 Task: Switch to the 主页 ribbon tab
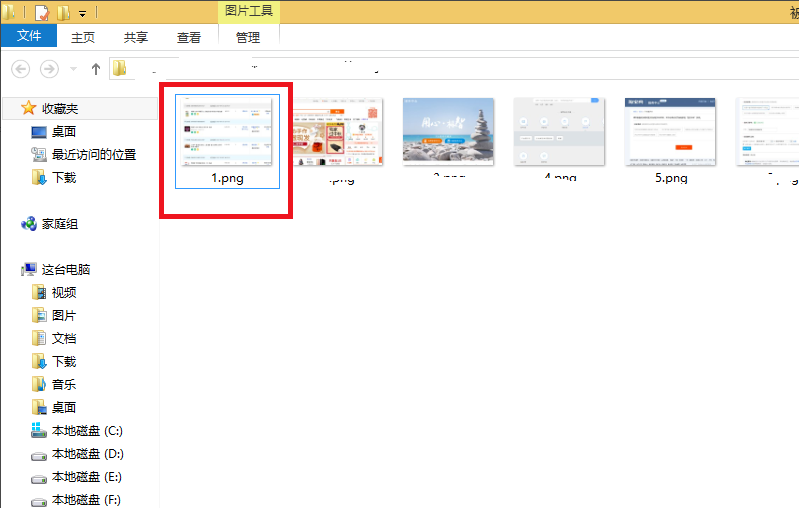tap(83, 37)
